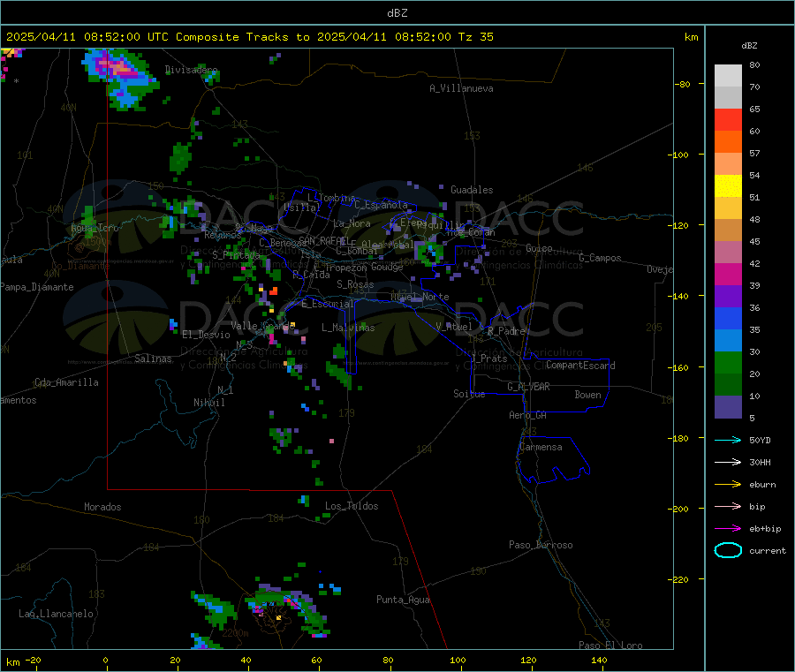Click the R_Padre map label
This screenshot has height=672, width=795.
pyautogui.click(x=506, y=331)
